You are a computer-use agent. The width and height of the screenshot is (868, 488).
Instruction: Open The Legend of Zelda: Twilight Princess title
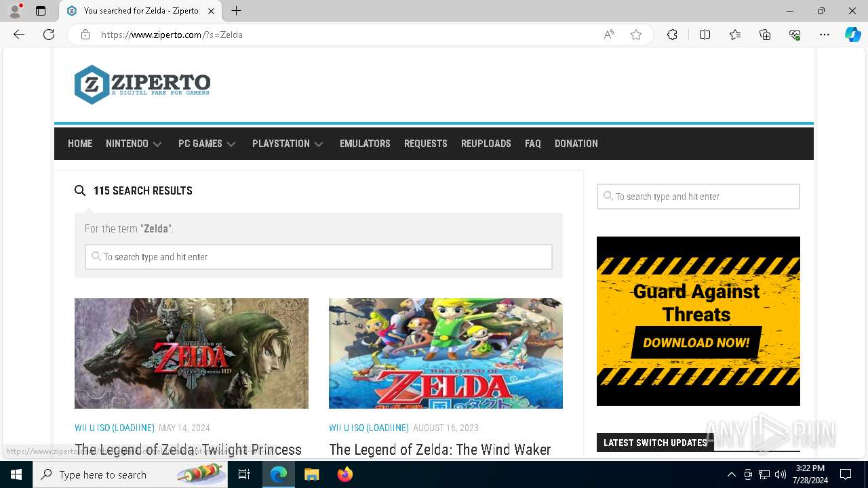[188, 449]
